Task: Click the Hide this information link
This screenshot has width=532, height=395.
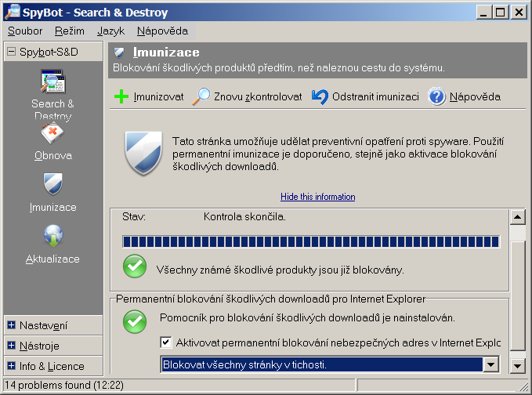Action: (x=318, y=197)
